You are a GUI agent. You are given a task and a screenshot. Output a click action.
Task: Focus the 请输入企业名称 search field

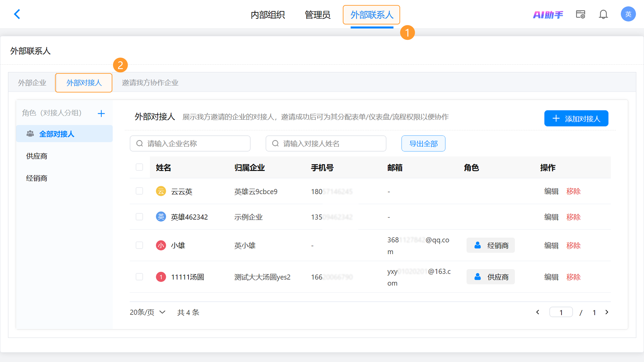point(190,143)
